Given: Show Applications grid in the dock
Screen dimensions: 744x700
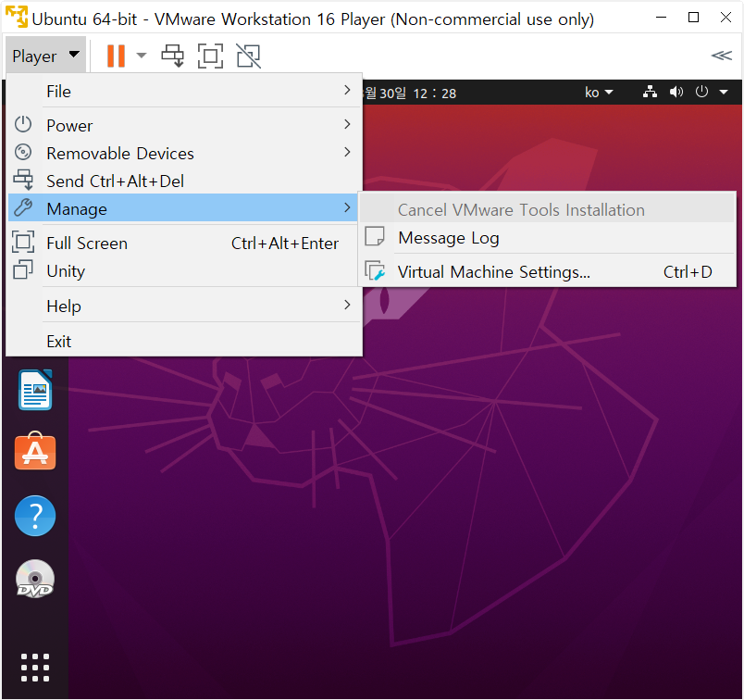Looking at the screenshot, I should (35, 668).
